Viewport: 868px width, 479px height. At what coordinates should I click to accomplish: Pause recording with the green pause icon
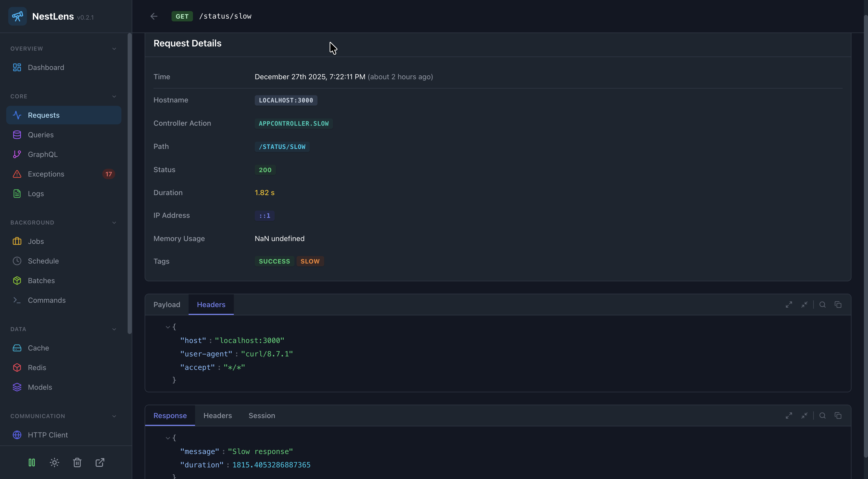32,462
